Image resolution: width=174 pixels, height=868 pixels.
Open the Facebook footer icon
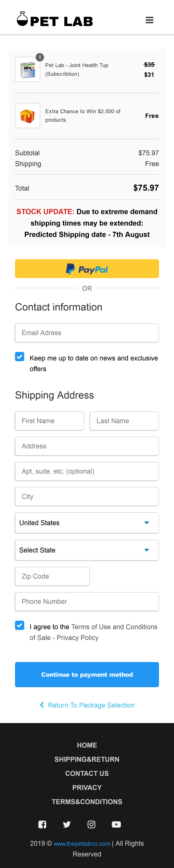point(42,824)
